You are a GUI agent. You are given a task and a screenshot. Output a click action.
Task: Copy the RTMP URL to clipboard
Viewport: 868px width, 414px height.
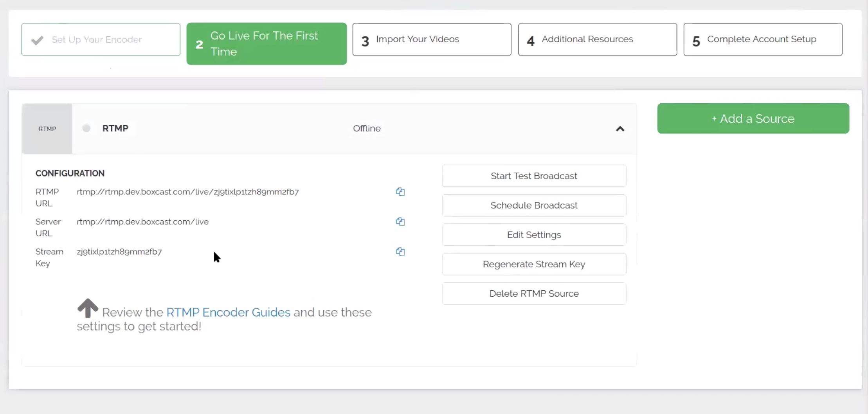pyautogui.click(x=400, y=192)
